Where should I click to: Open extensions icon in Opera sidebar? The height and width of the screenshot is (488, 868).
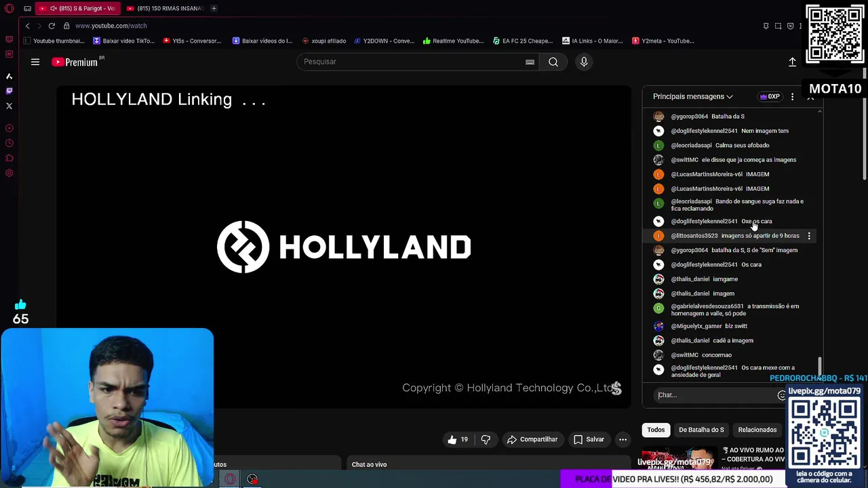[x=9, y=158]
